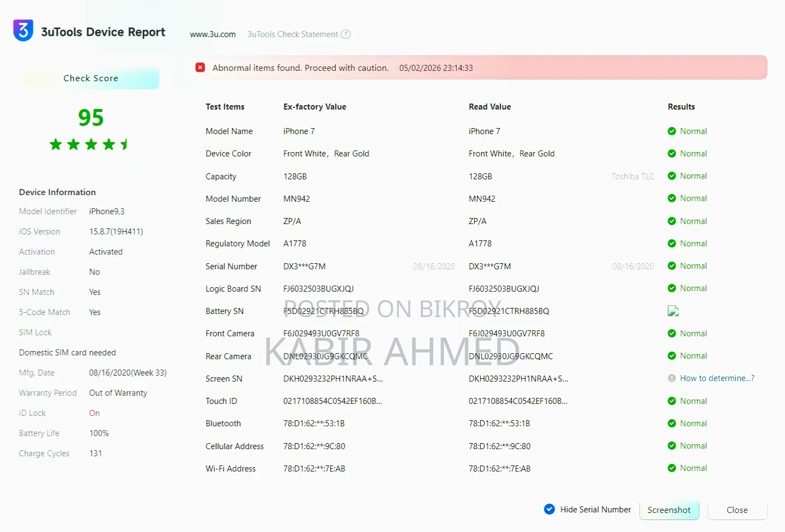The height and width of the screenshot is (532, 785).
Task: Click the star rating under the score
Action: pyautogui.click(x=89, y=144)
